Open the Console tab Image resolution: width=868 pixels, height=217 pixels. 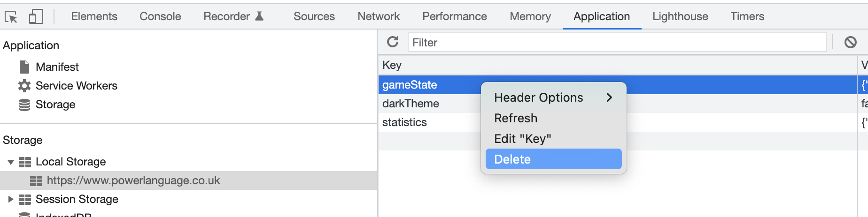tap(160, 16)
